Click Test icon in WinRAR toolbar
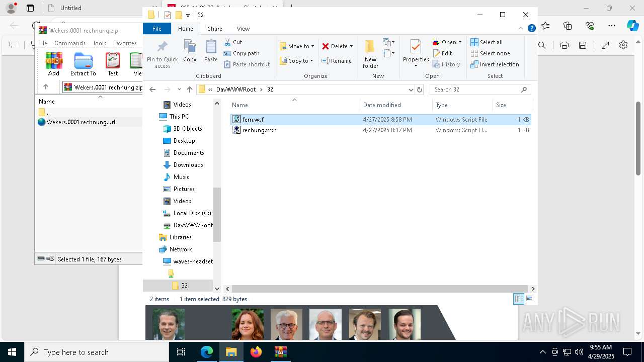 113,64
